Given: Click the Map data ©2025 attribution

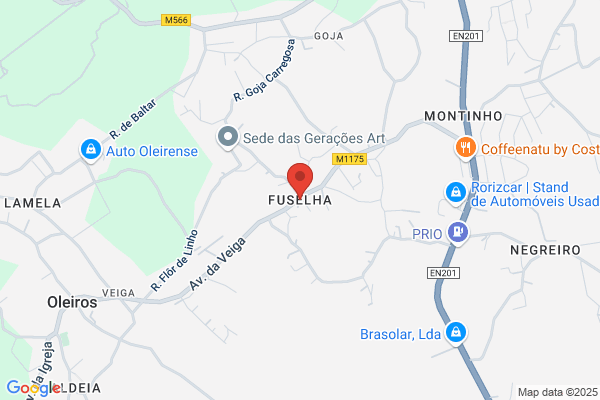Looking at the screenshot, I should coord(558,392).
